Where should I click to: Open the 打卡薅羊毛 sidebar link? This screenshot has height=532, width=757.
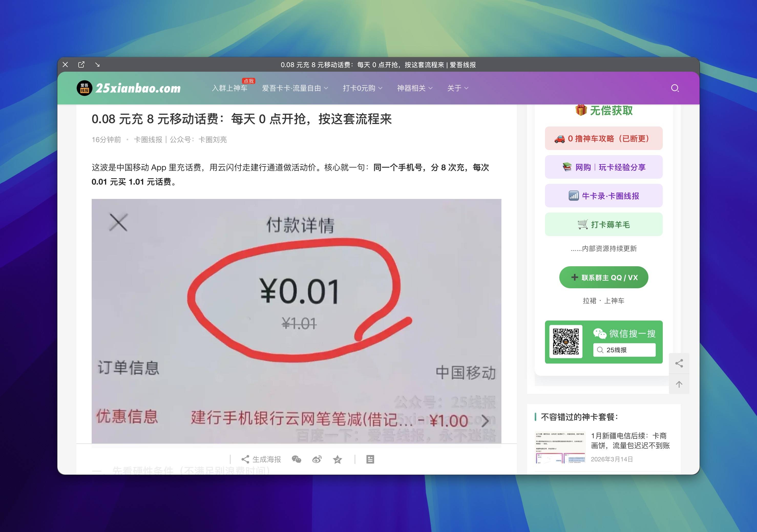603,225
